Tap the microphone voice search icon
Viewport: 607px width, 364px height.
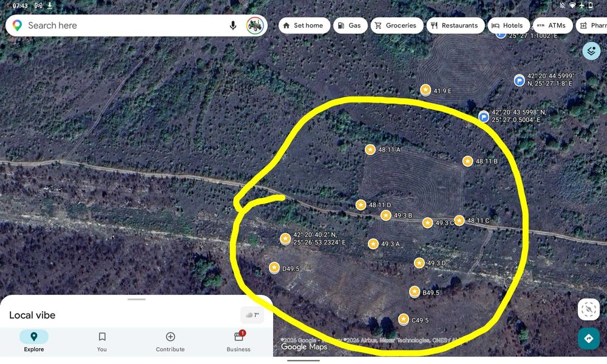pyautogui.click(x=232, y=25)
